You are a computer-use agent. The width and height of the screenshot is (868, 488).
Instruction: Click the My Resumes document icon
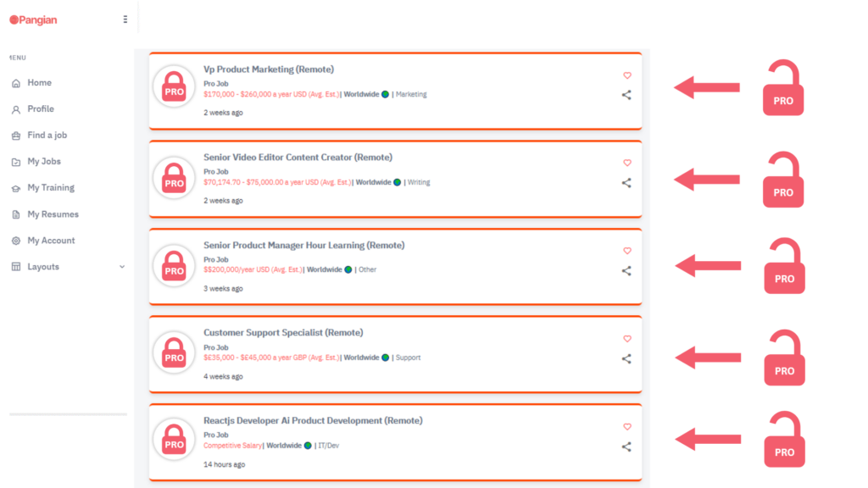tap(16, 214)
